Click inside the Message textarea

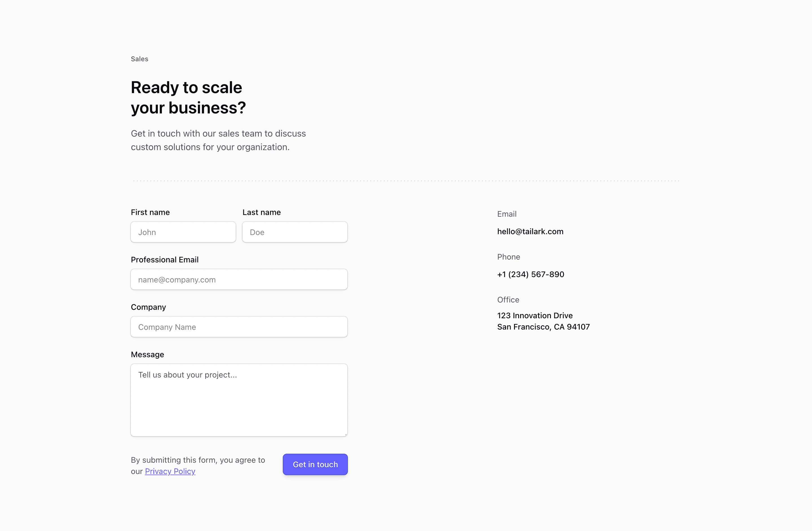(x=239, y=400)
